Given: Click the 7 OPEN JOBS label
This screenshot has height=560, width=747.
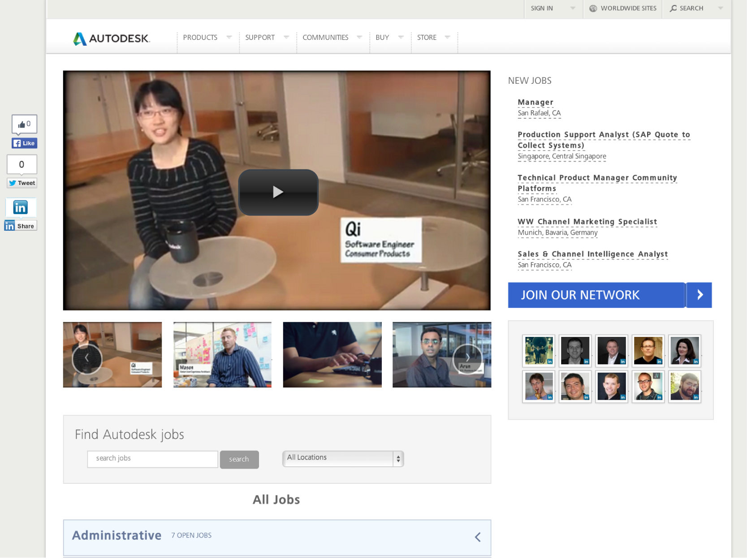Looking at the screenshot, I should [191, 536].
